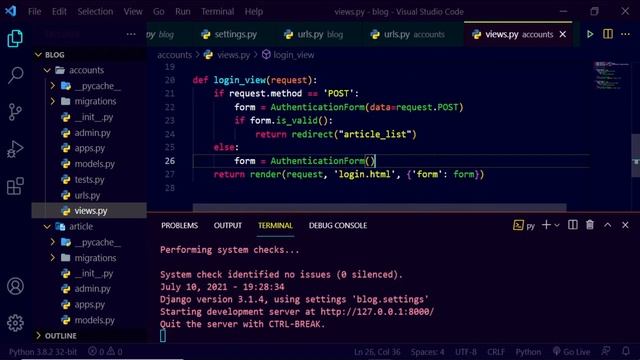Expand article __pycache__ folder
The width and height of the screenshot is (640, 360).
[53, 242]
